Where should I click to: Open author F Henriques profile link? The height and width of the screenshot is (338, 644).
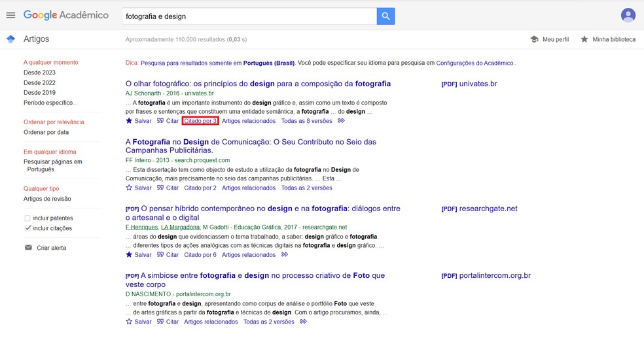pos(142,228)
